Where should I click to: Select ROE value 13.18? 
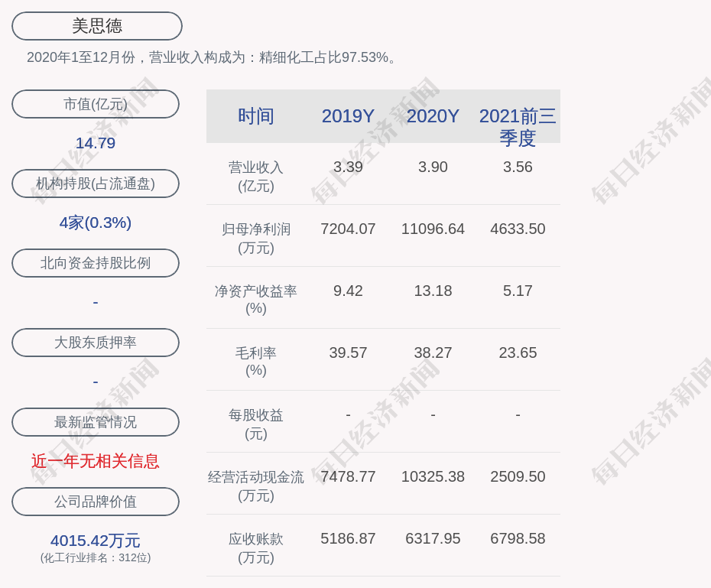(x=433, y=291)
